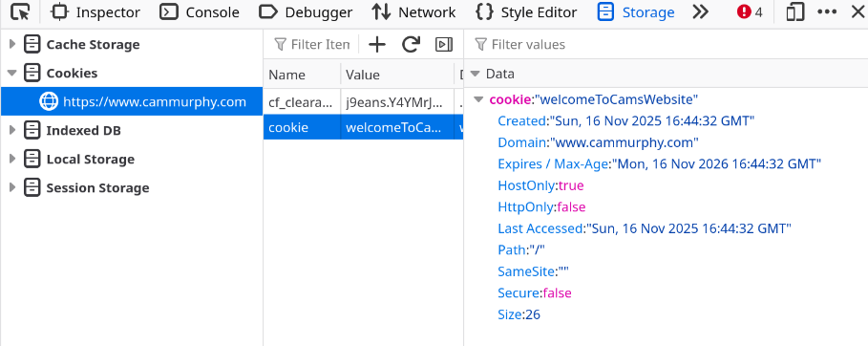Click the red error count badge

pos(750,12)
